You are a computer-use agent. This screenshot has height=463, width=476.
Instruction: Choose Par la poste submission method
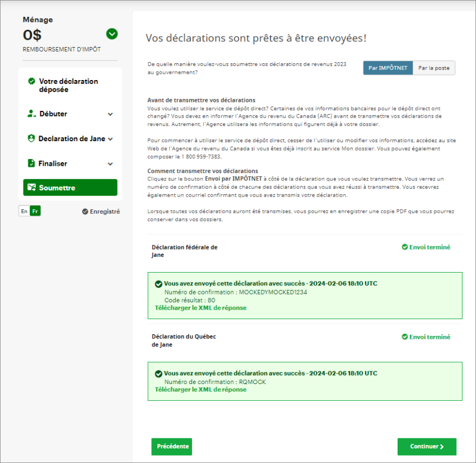(434, 68)
